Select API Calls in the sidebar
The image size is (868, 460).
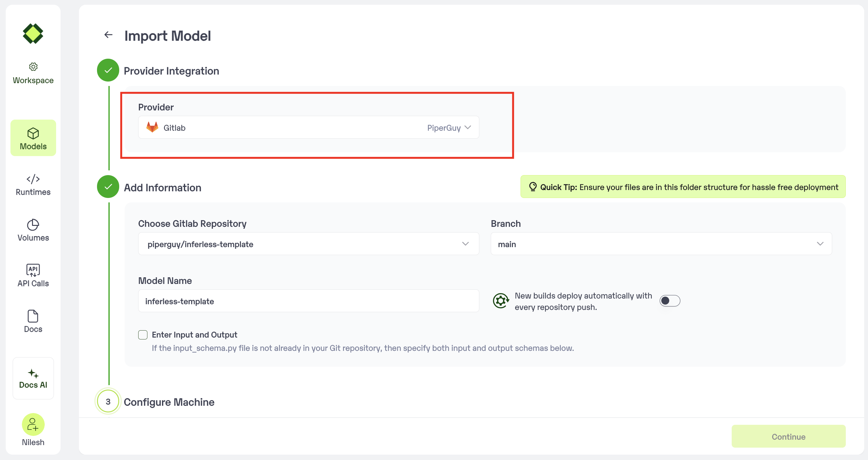[33, 276]
